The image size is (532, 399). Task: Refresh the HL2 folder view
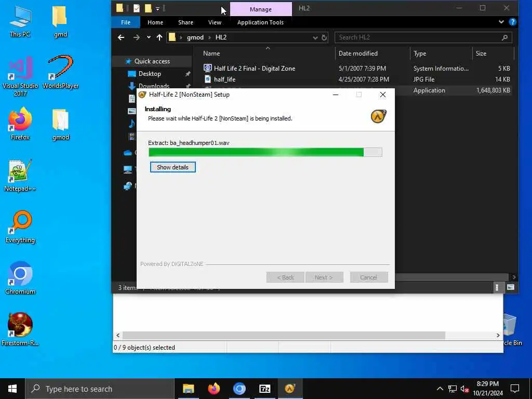click(324, 37)
